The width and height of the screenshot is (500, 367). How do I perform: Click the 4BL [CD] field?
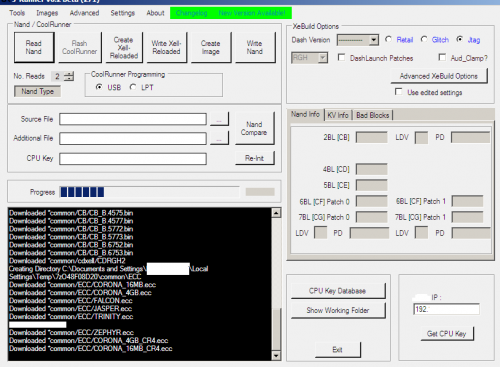coord(372,169)
